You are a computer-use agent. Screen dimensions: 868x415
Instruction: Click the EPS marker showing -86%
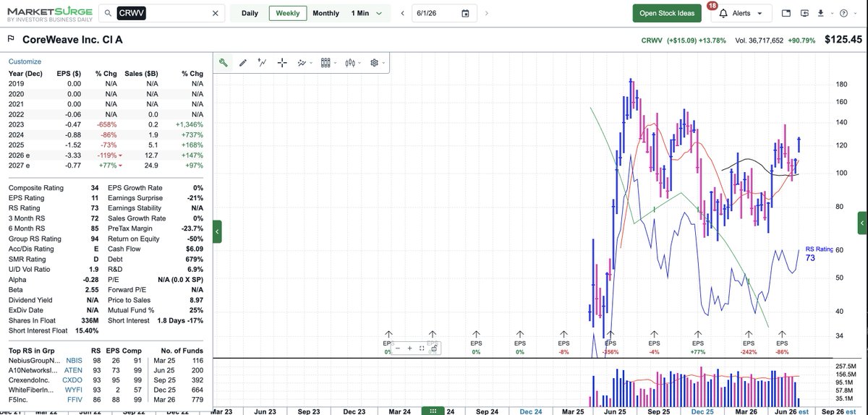coord(782,343)
